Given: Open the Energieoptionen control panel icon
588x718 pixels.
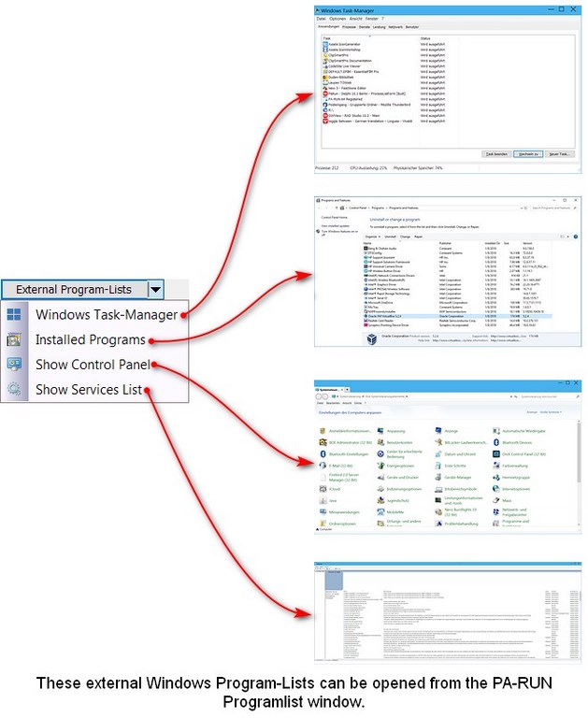Looking at the screenshot, I should [x=401, y=464].
